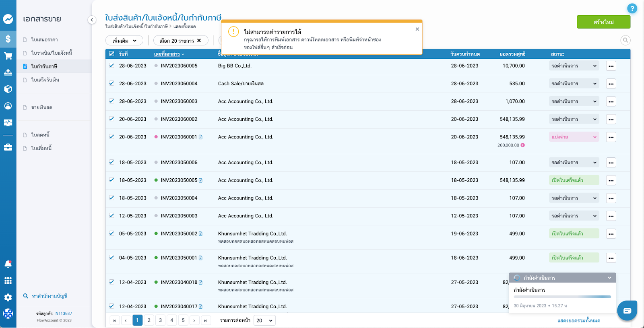Open the sales dollar icon in sidebar
644x328 pixels.
click(8, 39)
